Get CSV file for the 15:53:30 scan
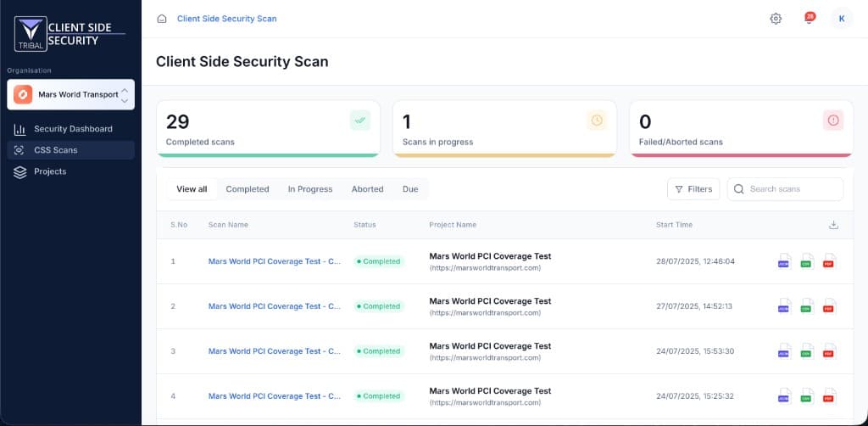This screenshot has height=426, width=868. (807, 351)
